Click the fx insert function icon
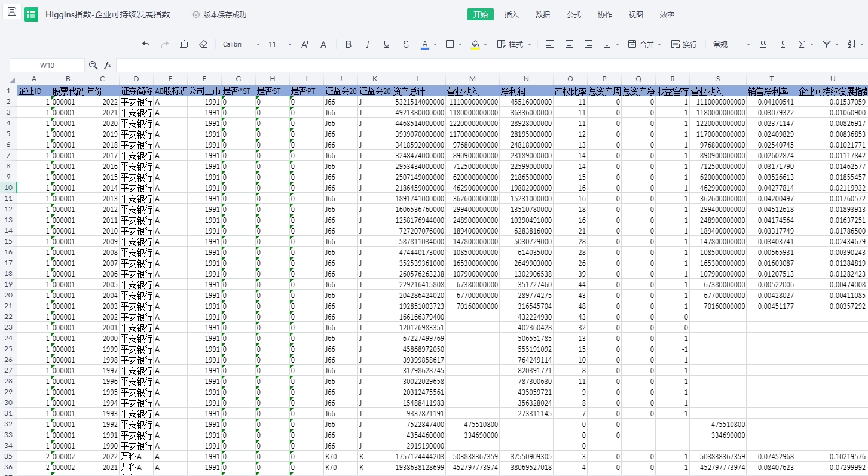The height and width of the screenshot is (476, 868). 108,65
